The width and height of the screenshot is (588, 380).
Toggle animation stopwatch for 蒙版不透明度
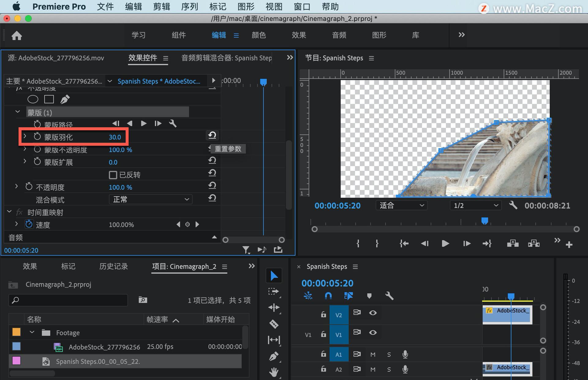(x=37, y=149)
